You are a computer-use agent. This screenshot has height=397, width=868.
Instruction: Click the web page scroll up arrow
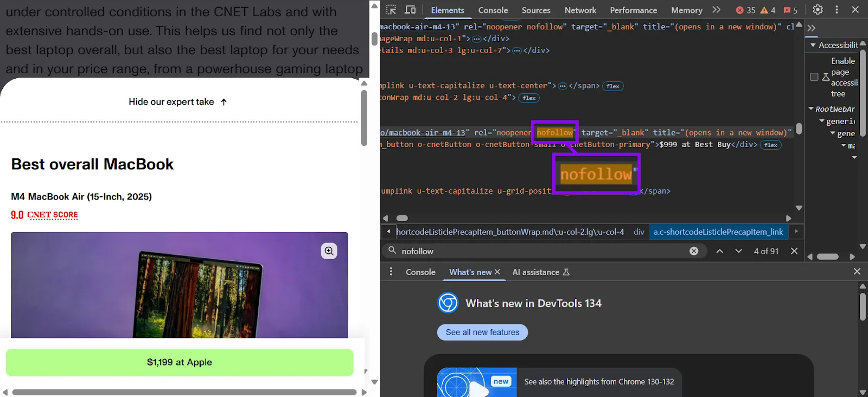pos(374,5)
